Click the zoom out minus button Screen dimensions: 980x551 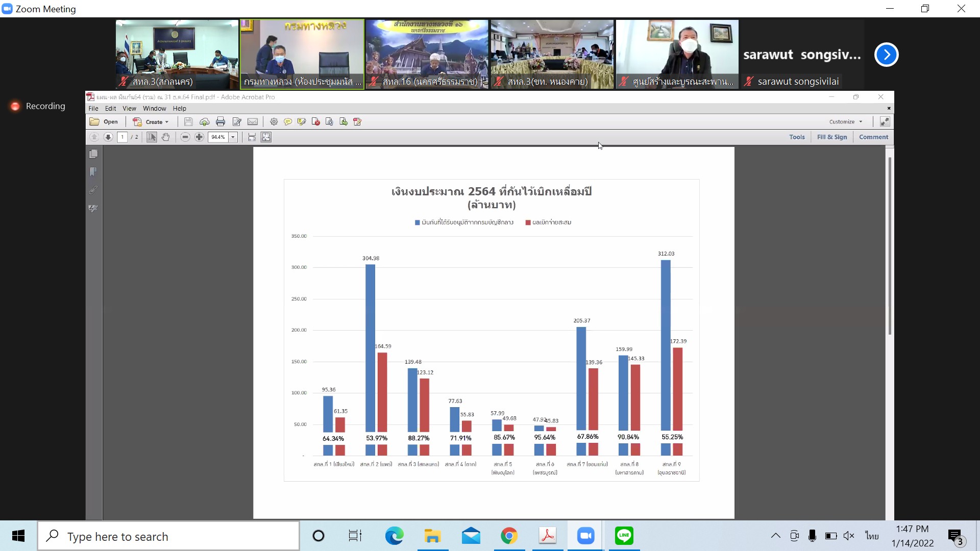click(x=185, y=137)
